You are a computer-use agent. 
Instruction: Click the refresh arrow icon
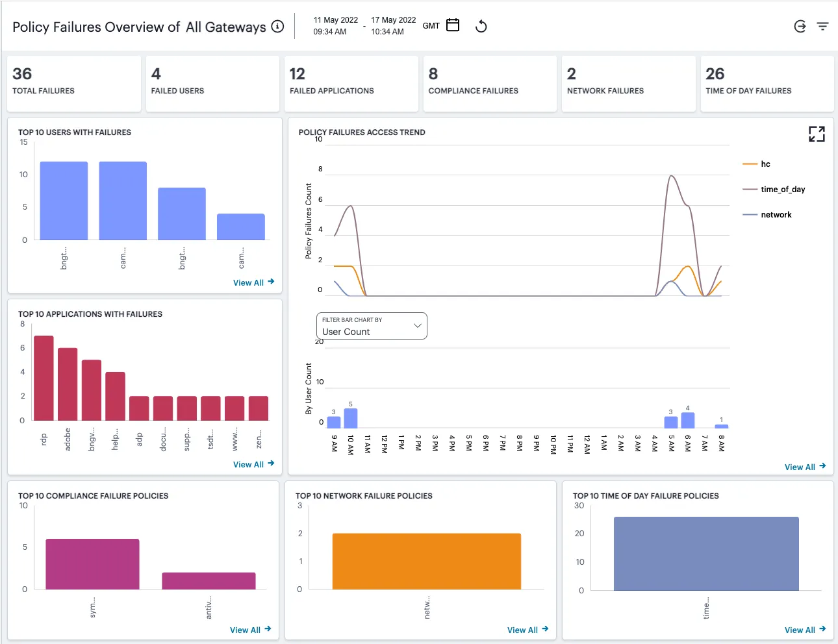481,26
